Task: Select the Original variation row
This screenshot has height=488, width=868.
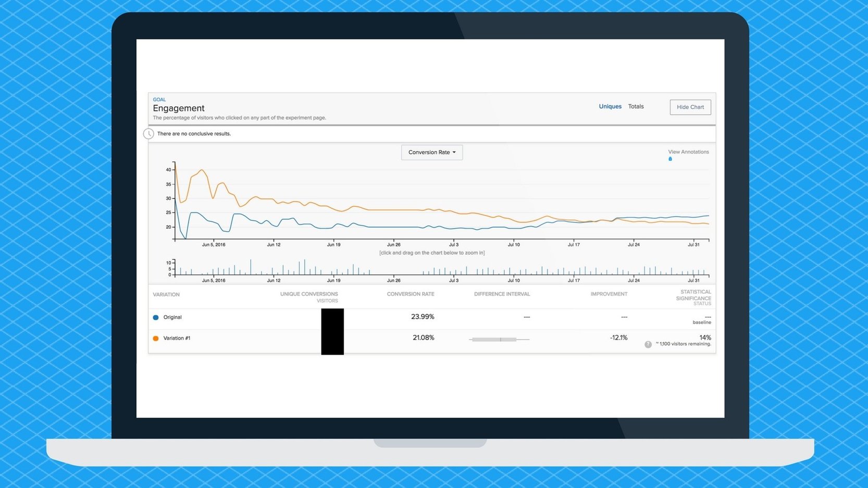Action: pyautogui.click(x=173, y=317)
